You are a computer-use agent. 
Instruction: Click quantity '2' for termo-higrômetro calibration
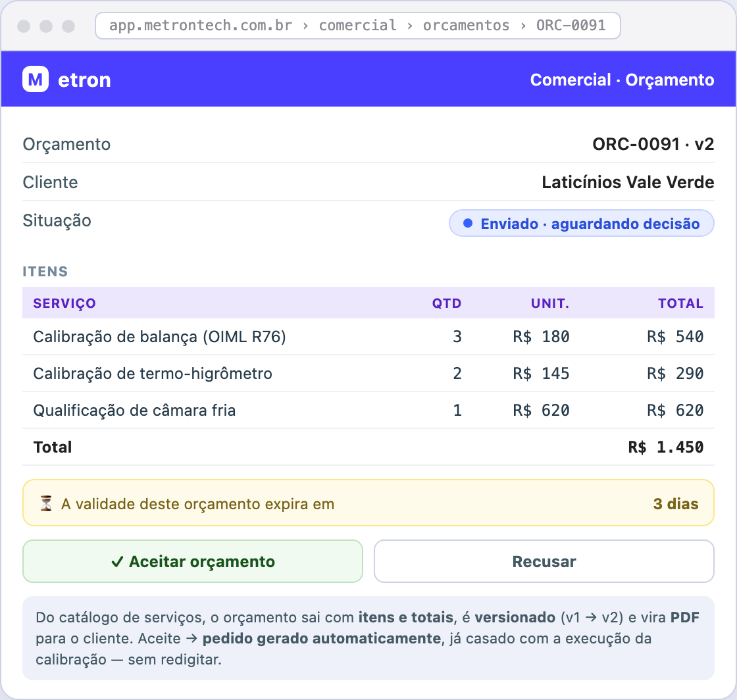point(457,373)
